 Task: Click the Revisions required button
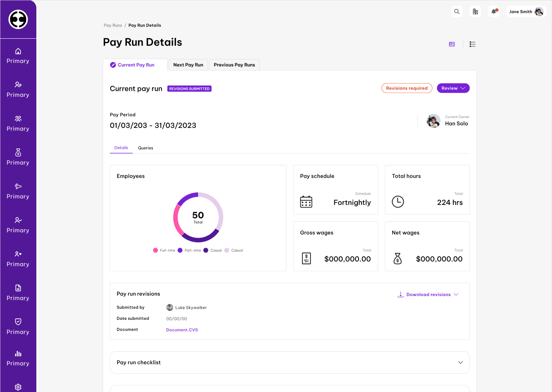[407, 88]
